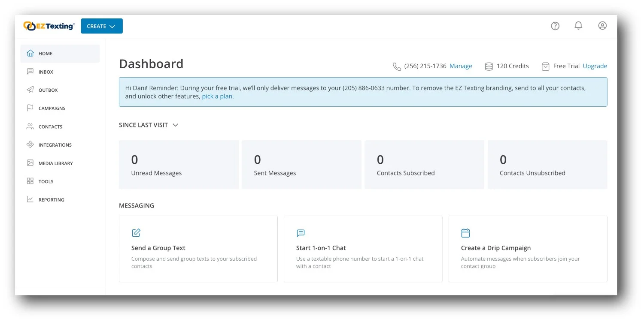Screen dimensions: 644x322
Task: Click the phone handset icon
Action: pos(397,66)
